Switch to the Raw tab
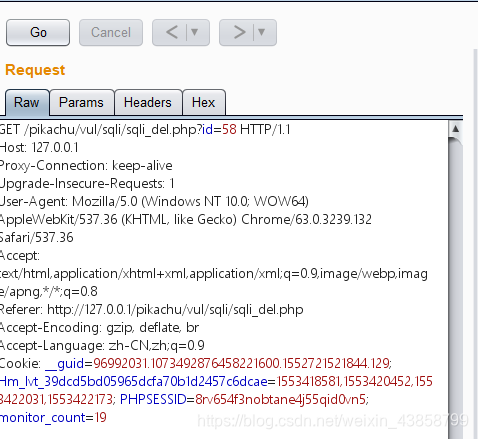The image size is (478, 439). click(x=27, y=102)
